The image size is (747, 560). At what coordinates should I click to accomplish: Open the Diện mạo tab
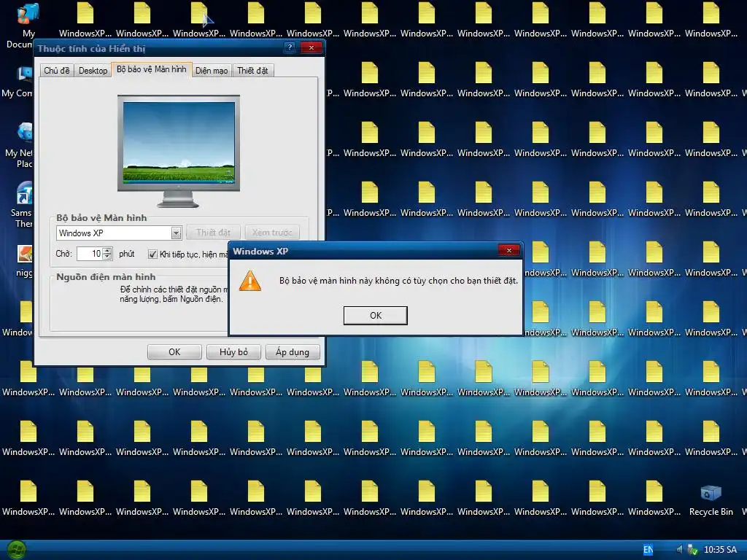pyautogui.click(x=212, y=71)
